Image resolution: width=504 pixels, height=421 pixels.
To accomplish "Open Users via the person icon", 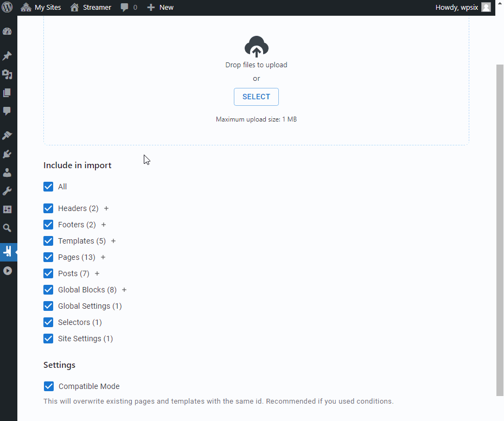I will pyautogui.click(x=8, y=173).
